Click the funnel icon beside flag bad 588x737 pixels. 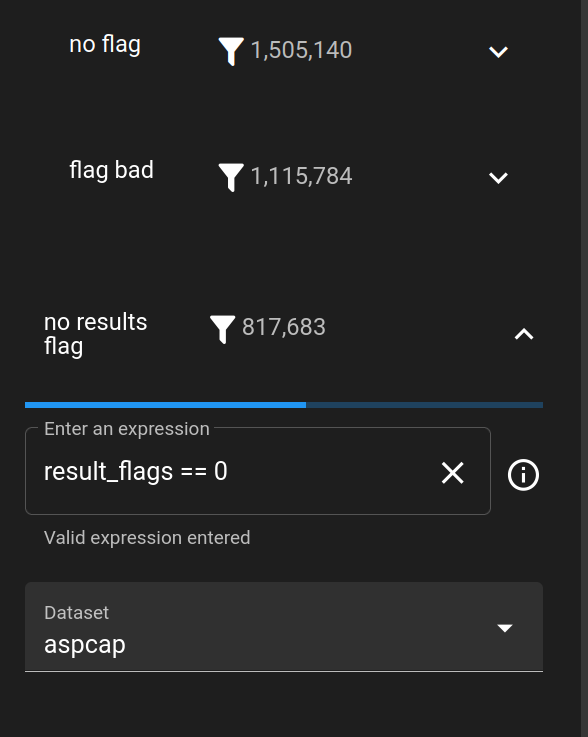click(231, 177)
